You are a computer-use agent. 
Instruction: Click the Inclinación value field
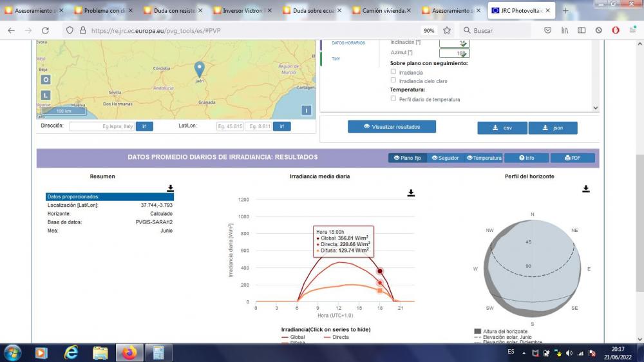(x=454, y=43)
